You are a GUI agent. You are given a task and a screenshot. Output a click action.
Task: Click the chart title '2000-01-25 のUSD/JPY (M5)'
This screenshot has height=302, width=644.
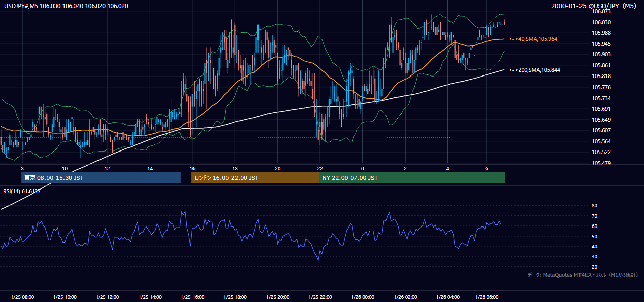[x=595, y=6]
